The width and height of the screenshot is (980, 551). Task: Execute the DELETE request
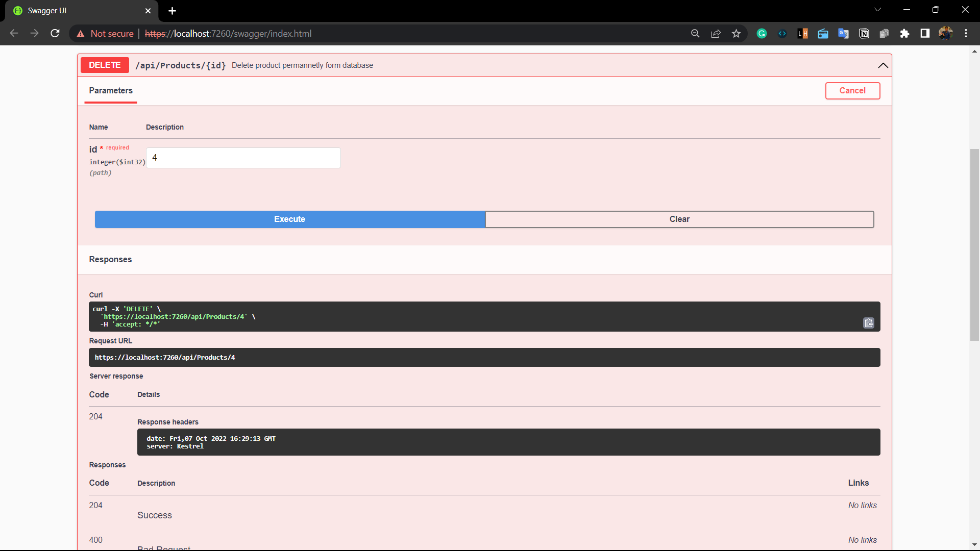[x=289, y=219]
